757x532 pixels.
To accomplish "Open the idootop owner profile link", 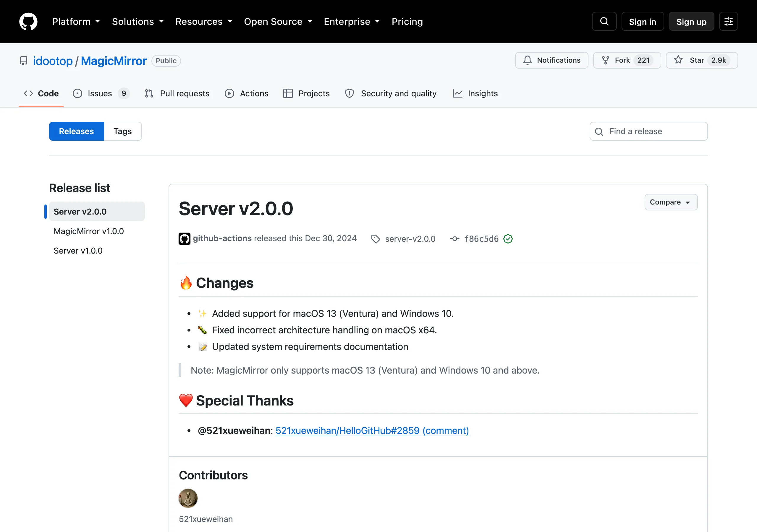I will 53,61.
